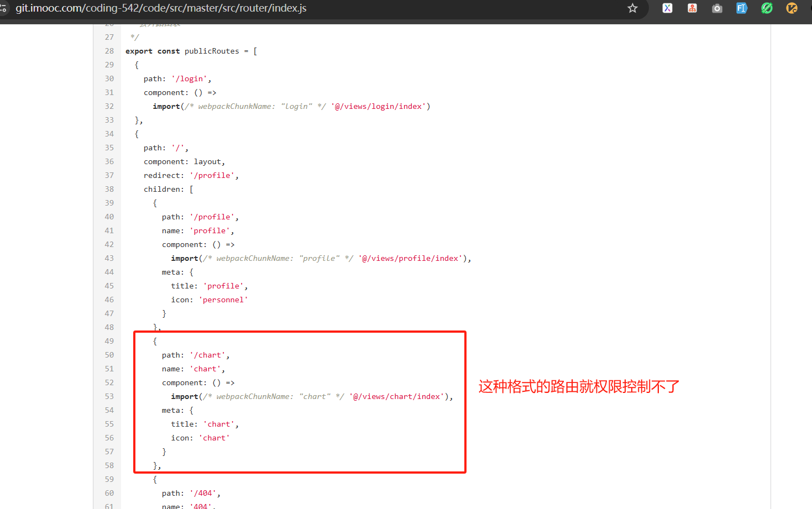Image resolution: width=812 pixels, height=509 pixels.
Task: Click code 'component: layout,'
Action: [184, 161]
